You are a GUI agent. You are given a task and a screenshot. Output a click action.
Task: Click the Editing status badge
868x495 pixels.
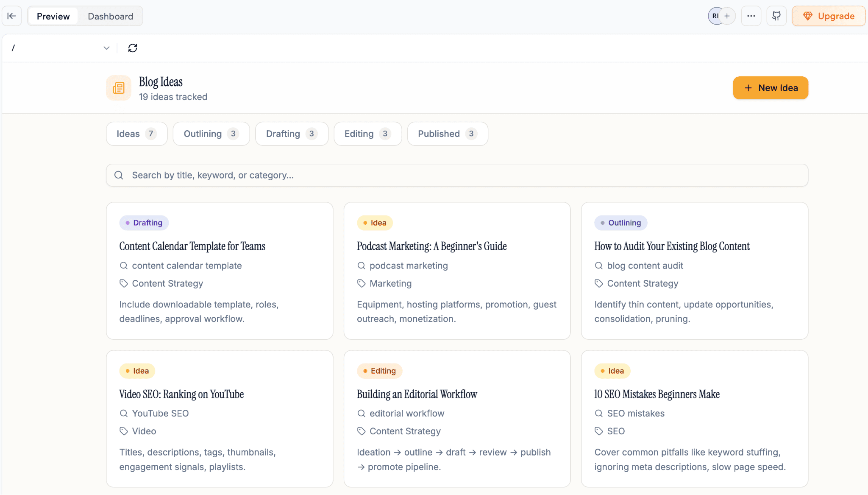coord(379,371)
